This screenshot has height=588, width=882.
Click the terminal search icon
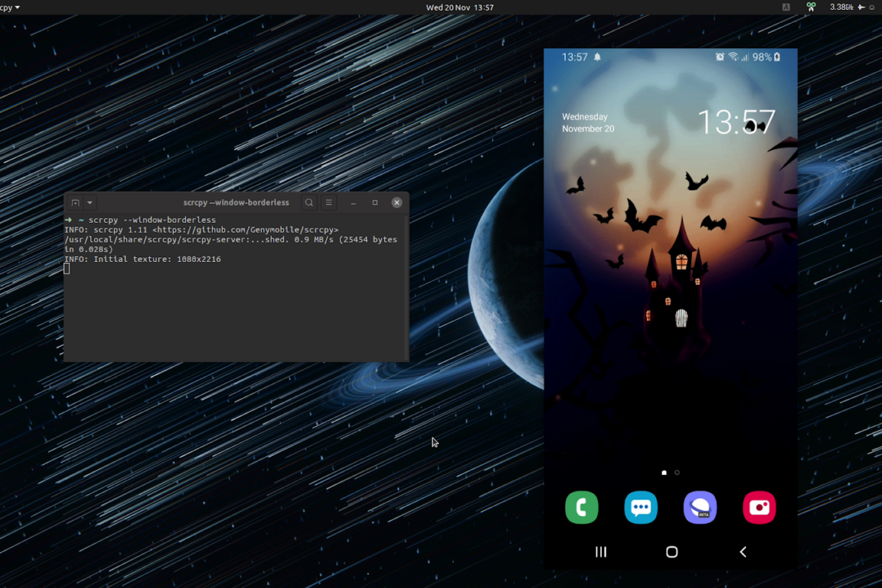click(x=309, y=202)
